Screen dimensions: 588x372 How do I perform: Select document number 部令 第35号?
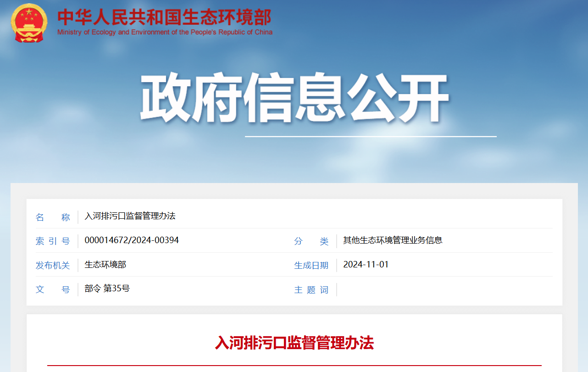click(x=107, y=289)
